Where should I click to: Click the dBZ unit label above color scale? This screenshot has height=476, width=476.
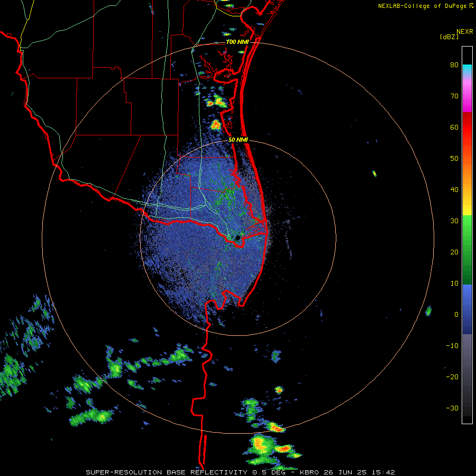pyautogui.click(x=449, y=36)
